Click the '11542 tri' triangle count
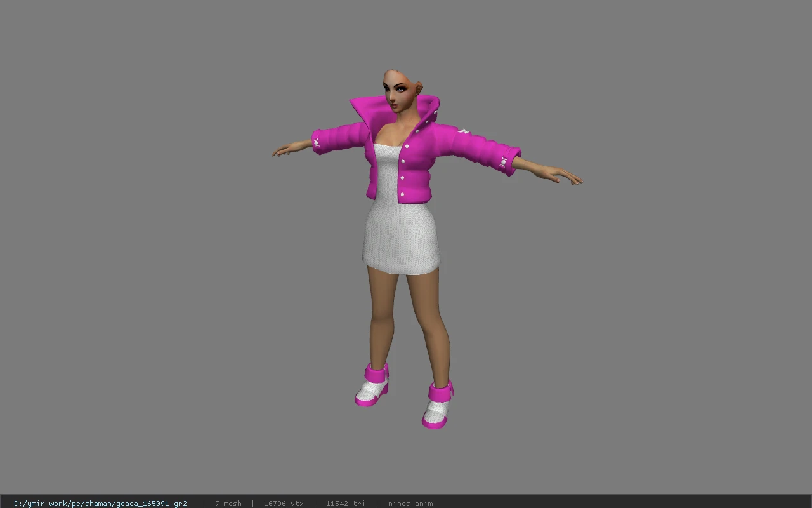812x508 pixels. (346, 504)
